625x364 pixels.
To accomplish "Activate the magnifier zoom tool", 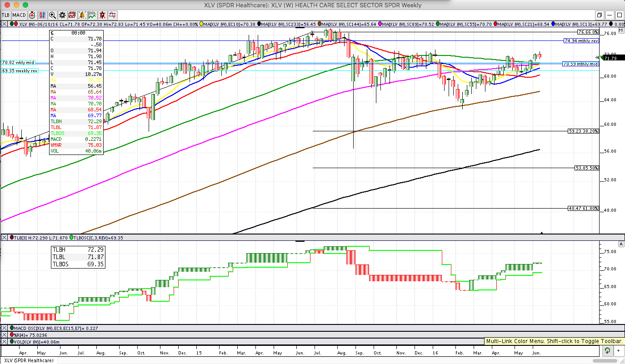I will pyautogui.click(x=52, y=15).
